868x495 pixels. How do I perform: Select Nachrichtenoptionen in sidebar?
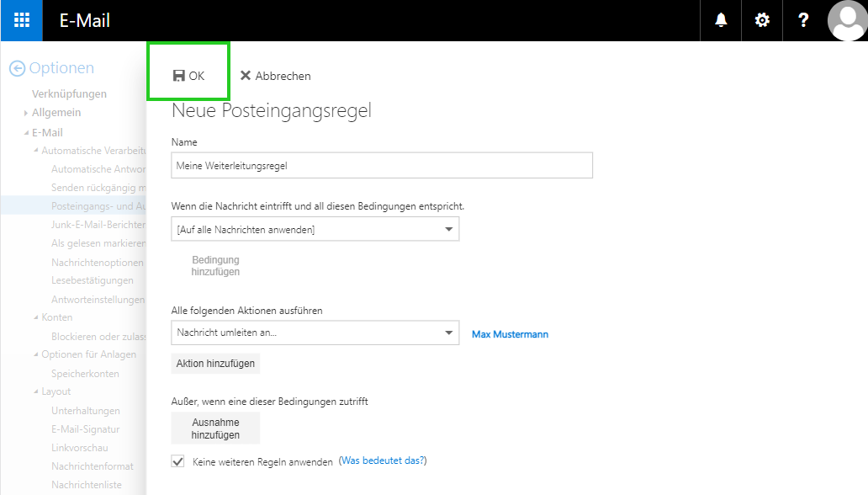click(x=98, y=262)
